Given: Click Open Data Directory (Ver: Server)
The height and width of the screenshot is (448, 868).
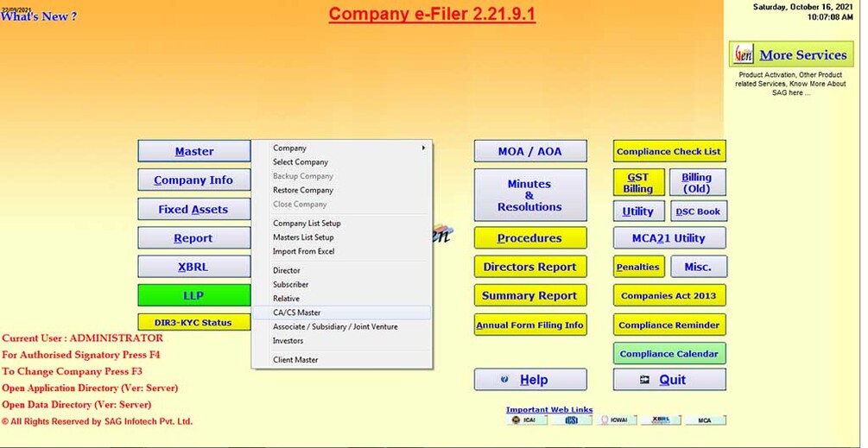Looking at the screenshot, I should [76, 404].
